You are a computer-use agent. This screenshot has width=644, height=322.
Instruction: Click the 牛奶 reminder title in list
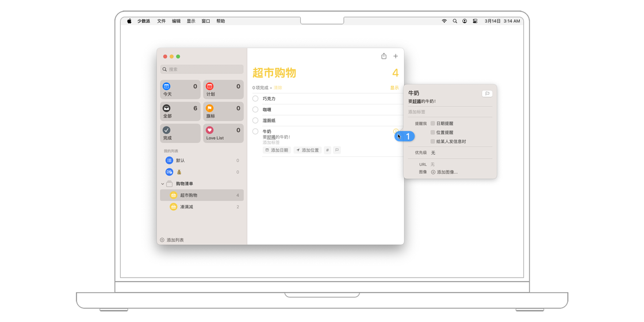267,132
